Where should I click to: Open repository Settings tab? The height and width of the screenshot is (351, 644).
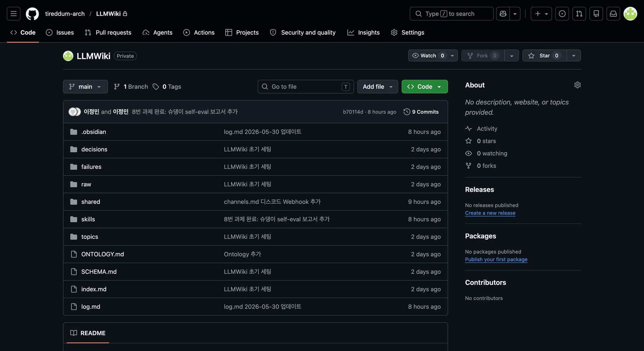(408, 32)
